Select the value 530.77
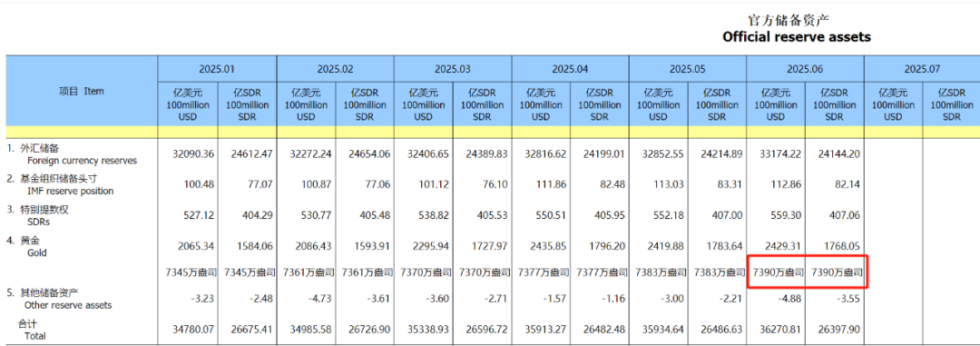This screenshot has height=346, width=980. (x=318, y=214)
